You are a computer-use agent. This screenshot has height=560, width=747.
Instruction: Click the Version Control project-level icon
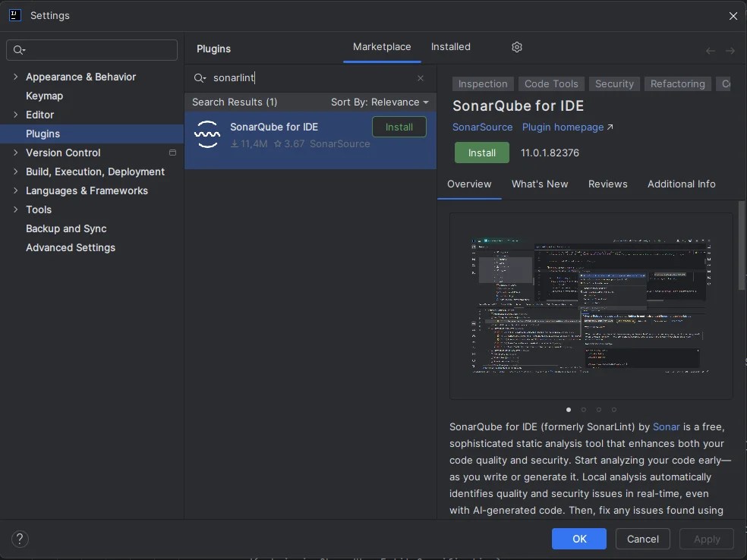pos(172,153)
